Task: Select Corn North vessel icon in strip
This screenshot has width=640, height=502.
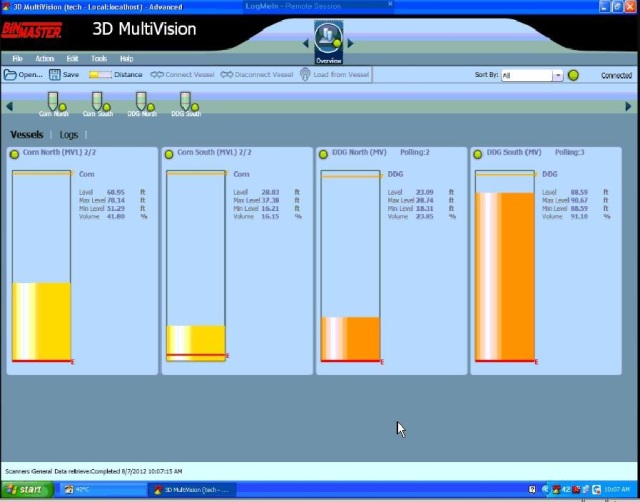Action: click(x=54, y=104)
